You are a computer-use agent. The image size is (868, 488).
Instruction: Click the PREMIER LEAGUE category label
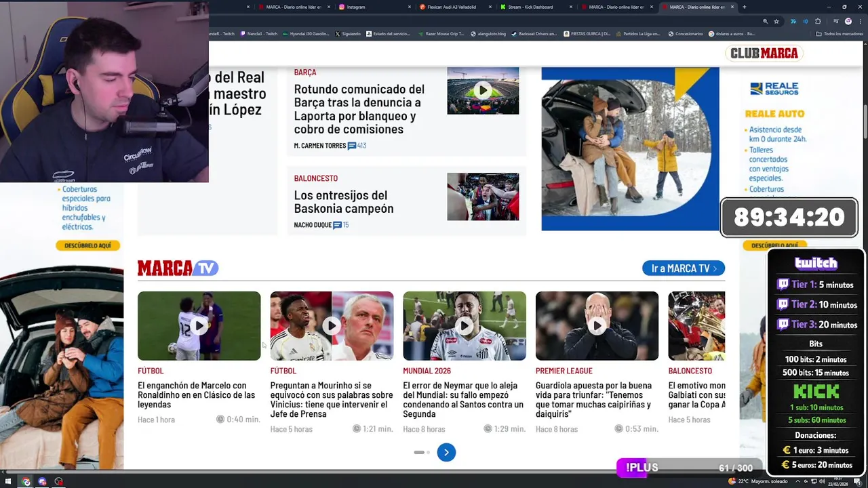click(x=564, y=371)
